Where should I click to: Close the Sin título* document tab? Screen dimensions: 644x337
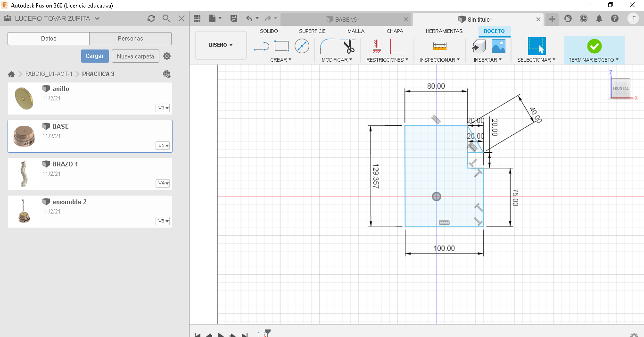coord(539,19)
